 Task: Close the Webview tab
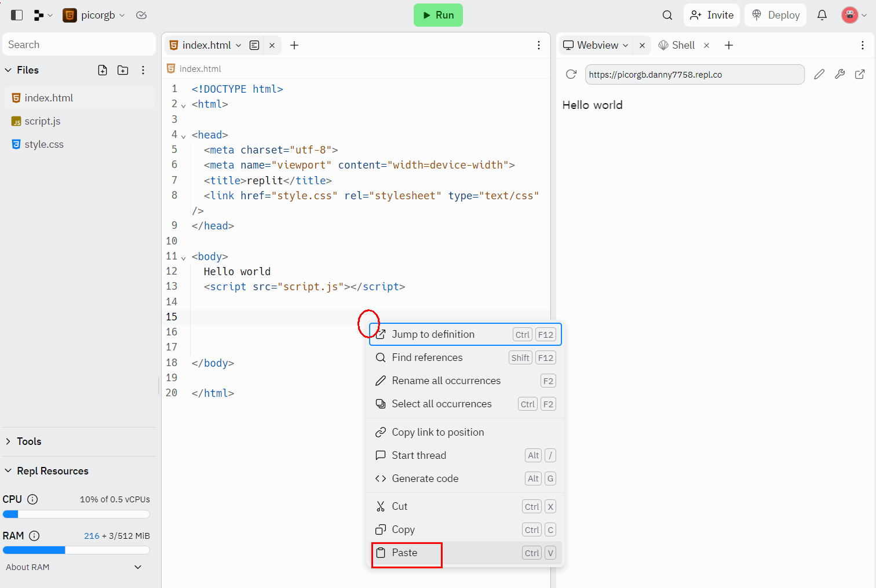642,45
